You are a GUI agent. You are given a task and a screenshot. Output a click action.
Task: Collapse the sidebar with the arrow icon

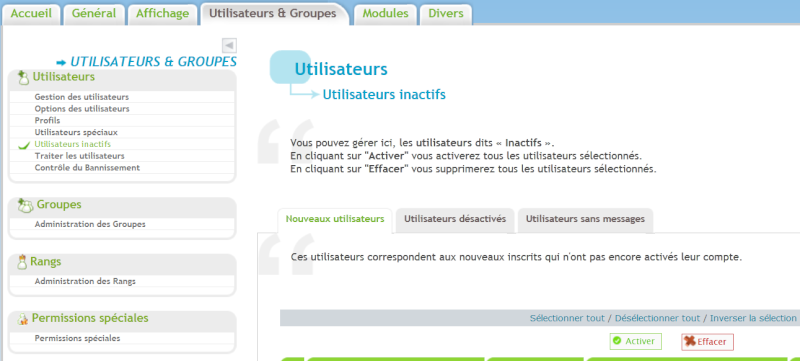tap(230, 45)
